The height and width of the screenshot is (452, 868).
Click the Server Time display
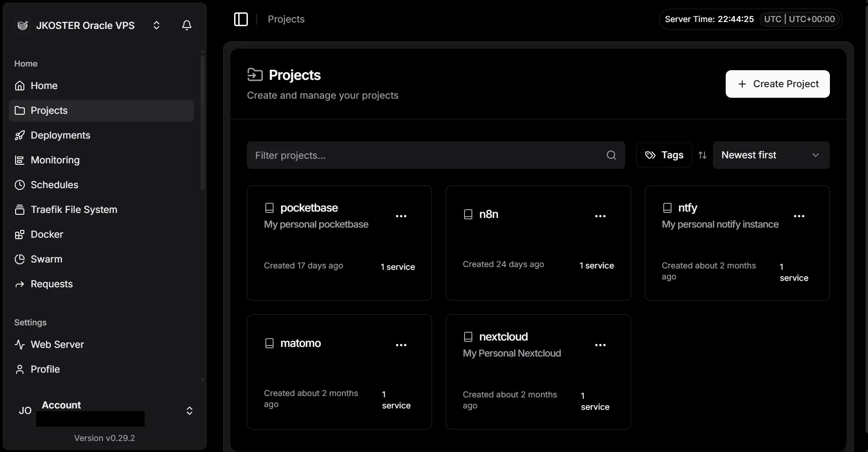click(x=709, y=19)
